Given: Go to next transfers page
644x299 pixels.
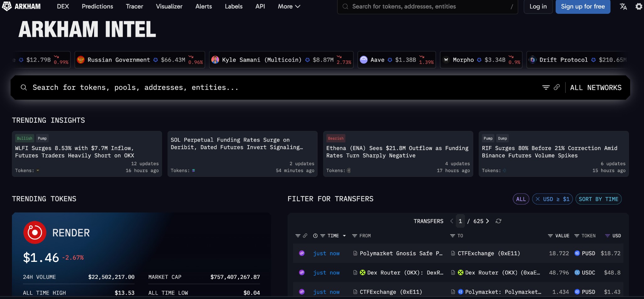Looking at the screenshot, I should [487, 221].
